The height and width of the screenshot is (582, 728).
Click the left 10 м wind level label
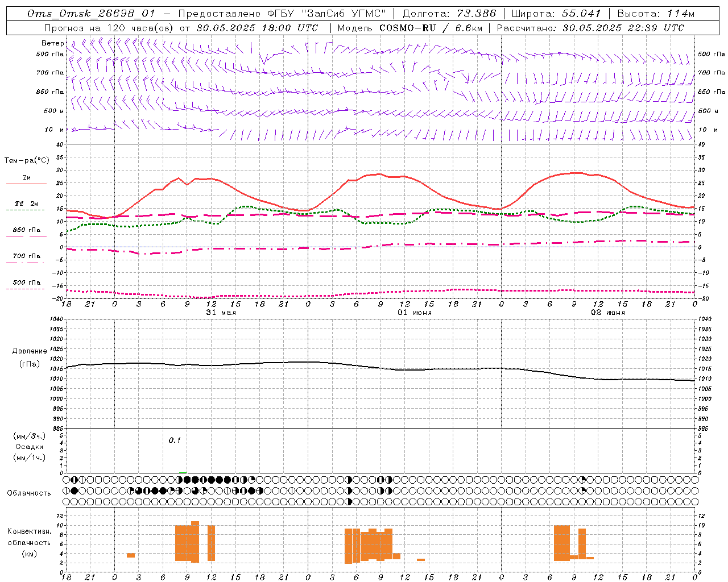point(55,130)
